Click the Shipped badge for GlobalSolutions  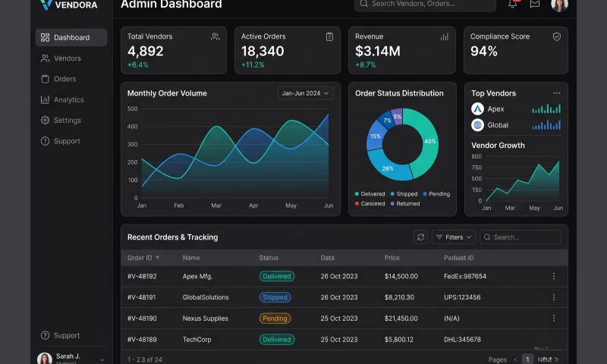click(275, 297)
